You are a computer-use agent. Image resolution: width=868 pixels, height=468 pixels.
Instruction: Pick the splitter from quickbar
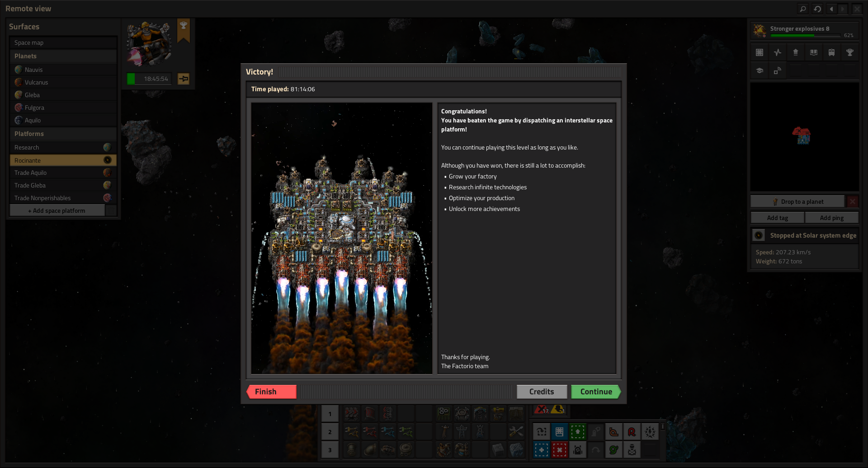click(388, 413)
